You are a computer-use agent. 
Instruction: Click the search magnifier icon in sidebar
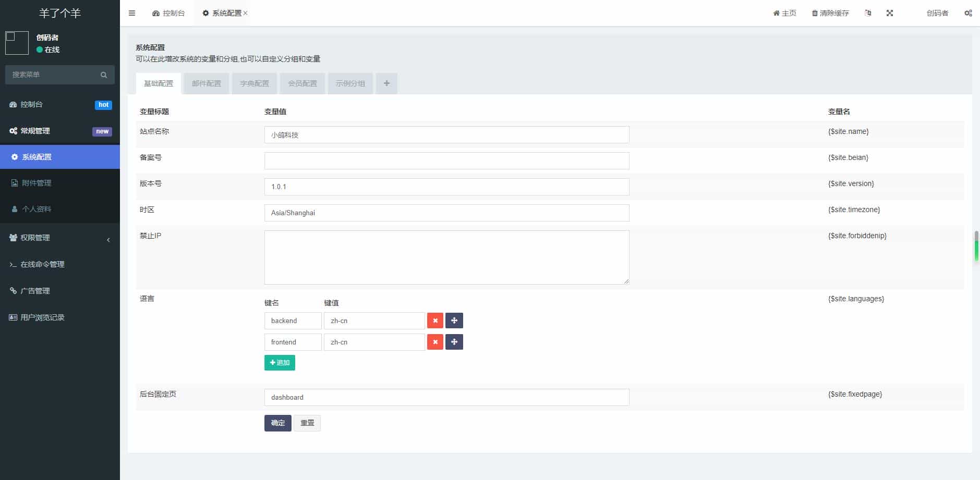pos(104,75)
